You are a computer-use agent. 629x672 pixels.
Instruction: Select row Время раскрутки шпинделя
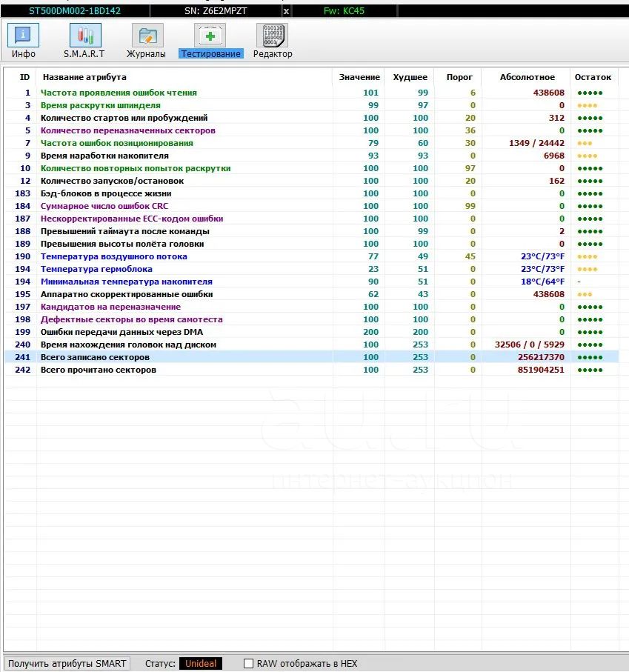[311, 105]
